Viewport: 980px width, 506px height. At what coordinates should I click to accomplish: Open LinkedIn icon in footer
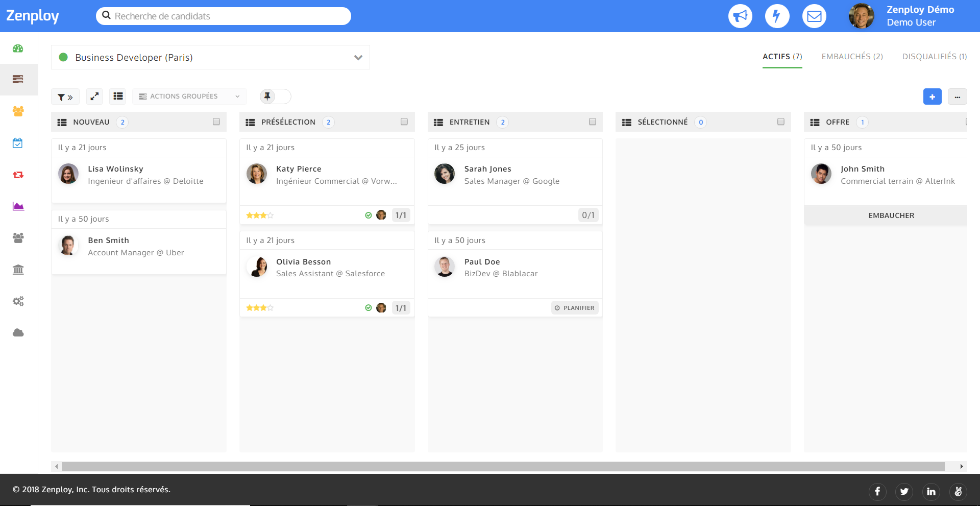(931, 491)
